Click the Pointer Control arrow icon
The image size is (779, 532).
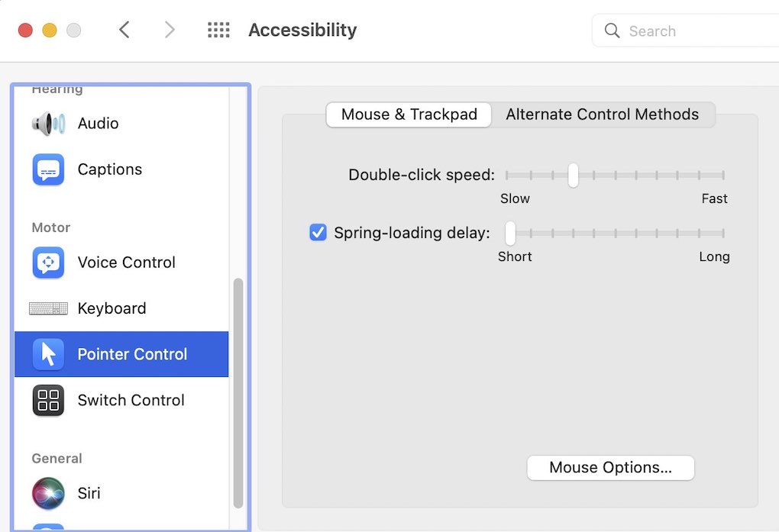click(48, 354)
